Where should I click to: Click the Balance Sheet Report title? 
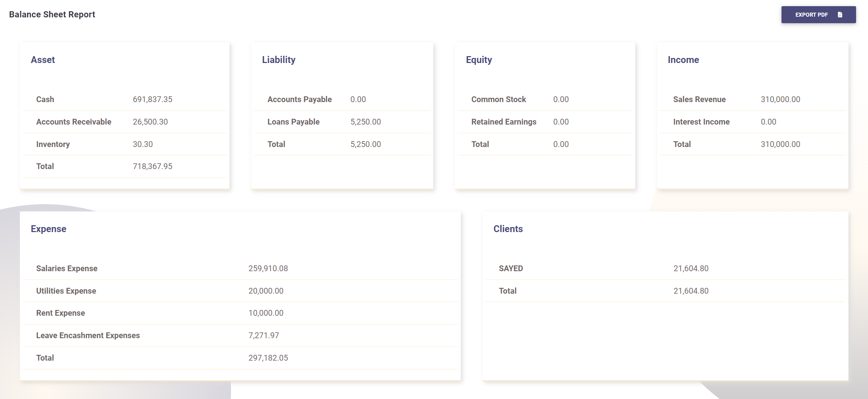(52, 14)
